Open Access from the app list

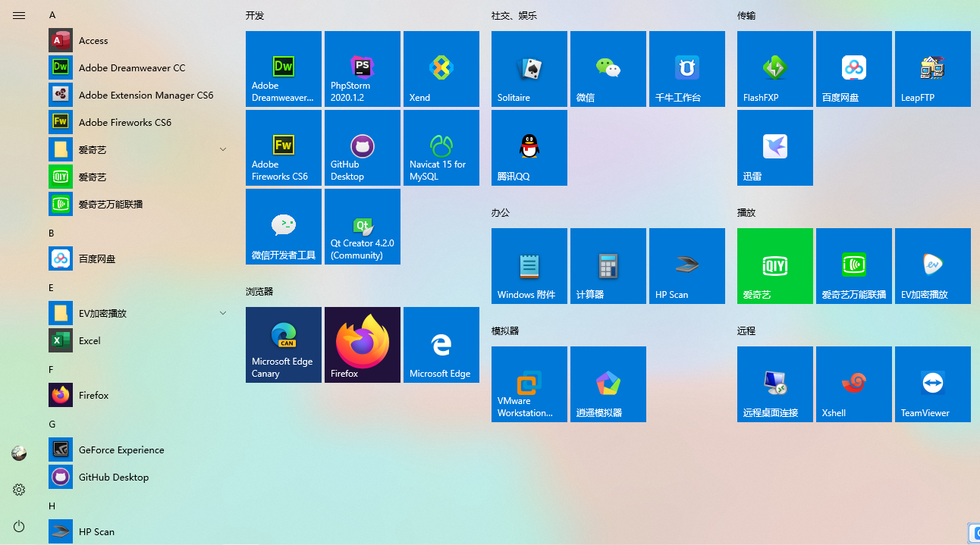[x=140, y=40]
